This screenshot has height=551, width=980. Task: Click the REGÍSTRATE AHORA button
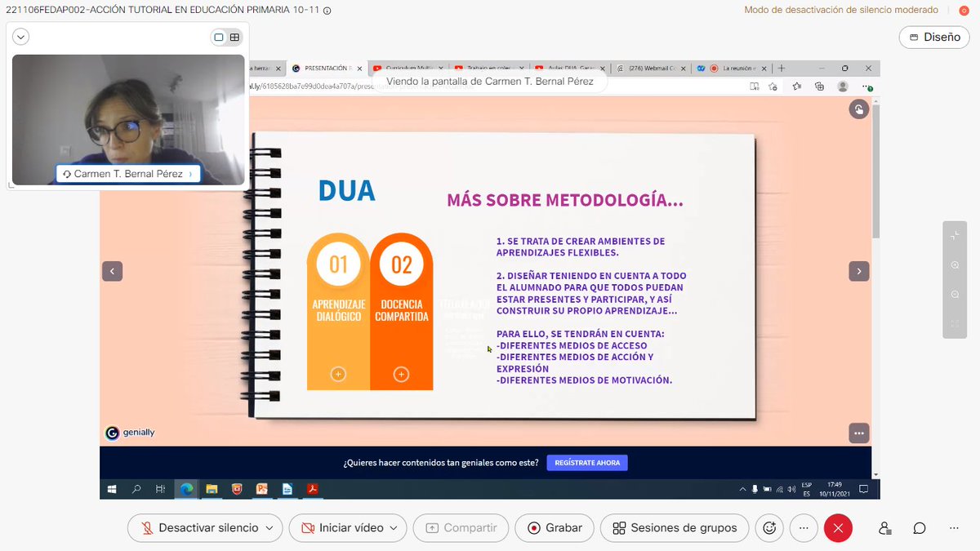click(x=587, y=463)
